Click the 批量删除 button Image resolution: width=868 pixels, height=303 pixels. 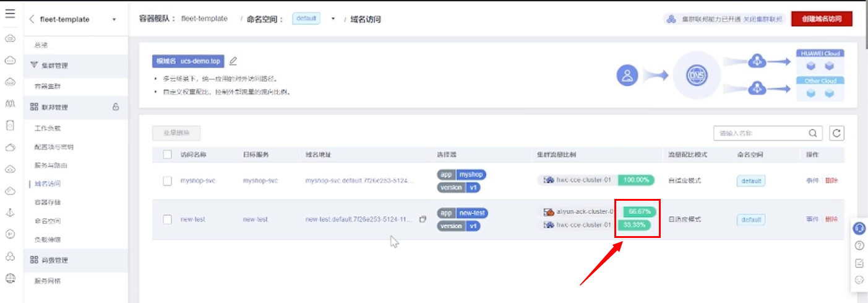pos(176,133)
